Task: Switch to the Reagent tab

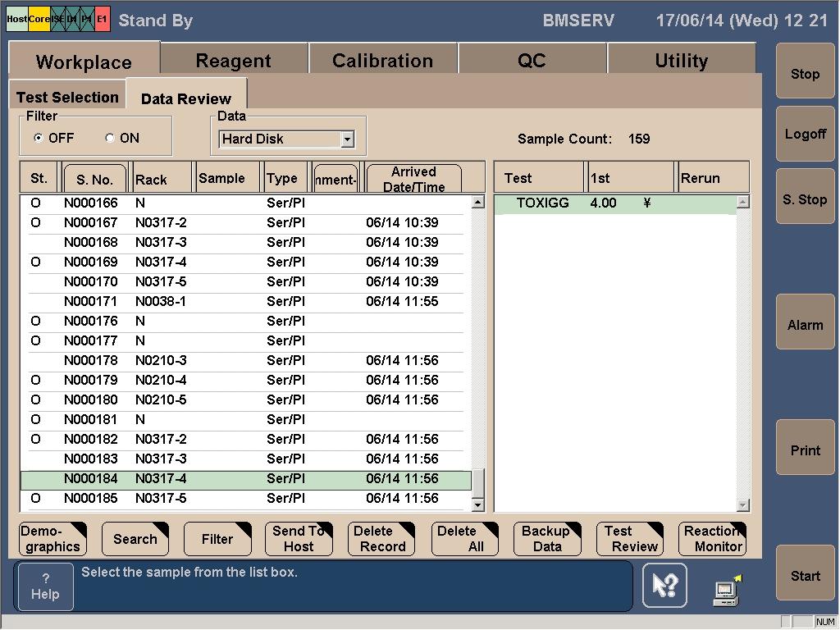Action: coord(234,60)
